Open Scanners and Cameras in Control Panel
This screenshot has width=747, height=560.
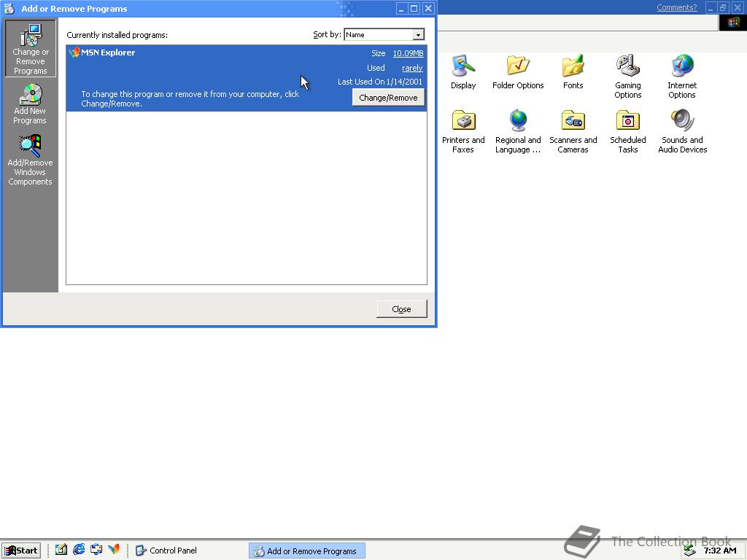point(573,131)
